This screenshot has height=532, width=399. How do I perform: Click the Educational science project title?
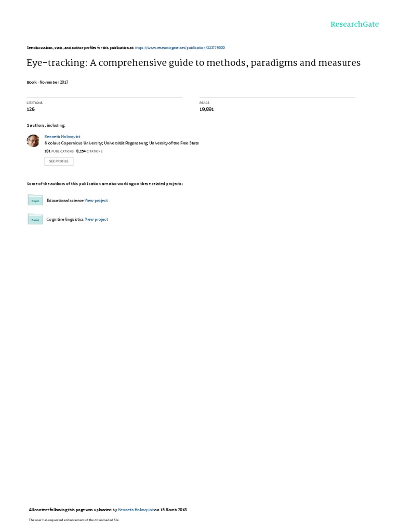click(x=65, y=201)
